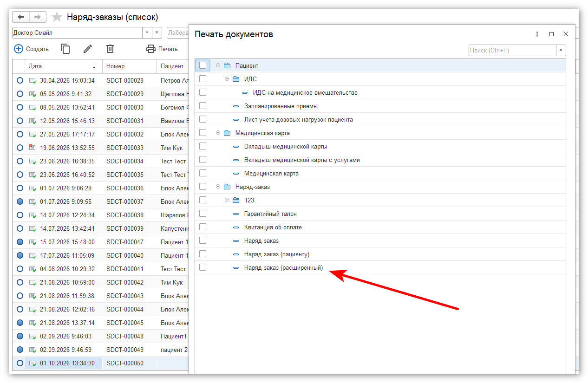The height and width of the screenshot is (383, 588).
Task: Click the 123 folder icon
Action: (236, 200)
